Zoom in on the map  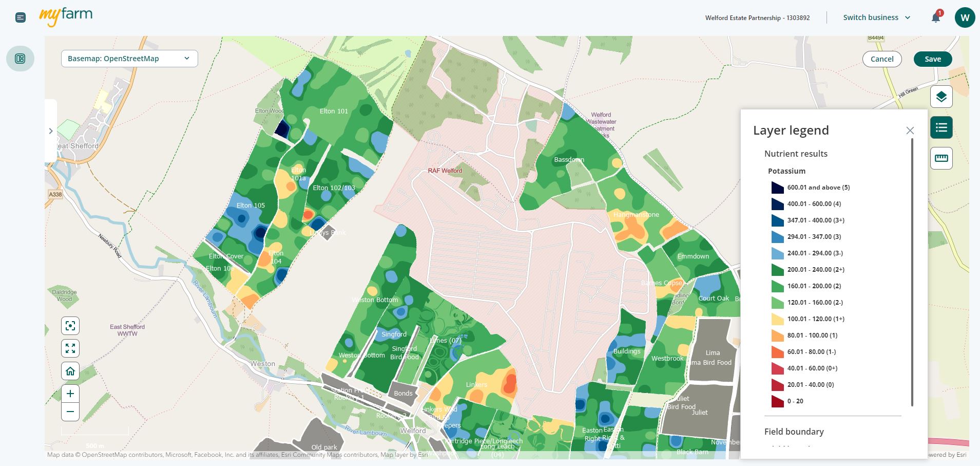[70, 394]
